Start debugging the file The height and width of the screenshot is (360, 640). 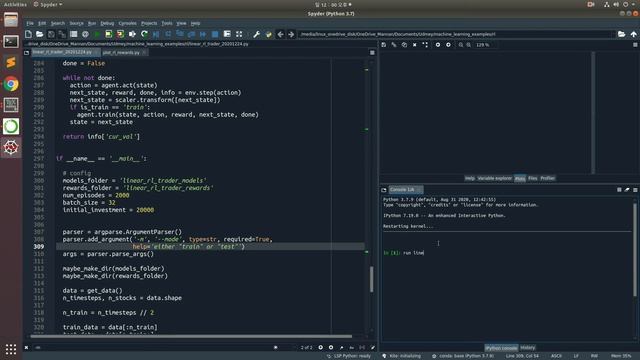[156, 34]
